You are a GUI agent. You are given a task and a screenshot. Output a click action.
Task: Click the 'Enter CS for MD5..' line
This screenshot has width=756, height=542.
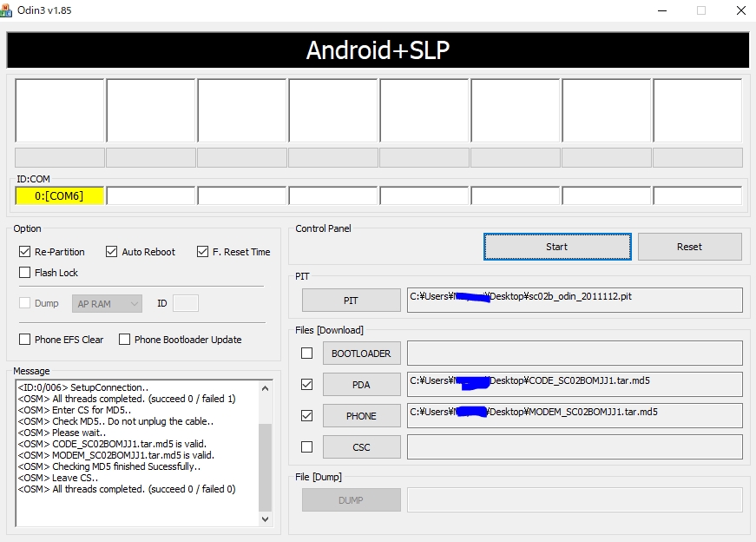75,410
